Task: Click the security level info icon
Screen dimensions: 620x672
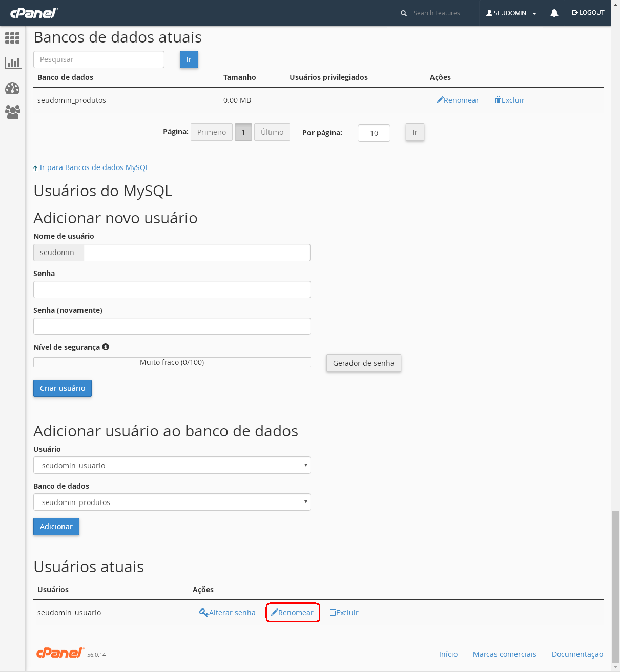Action: point(106,347)
